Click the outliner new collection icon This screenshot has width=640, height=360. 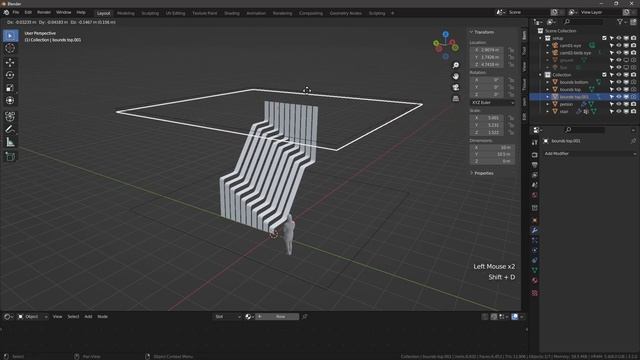click(633, 22)
